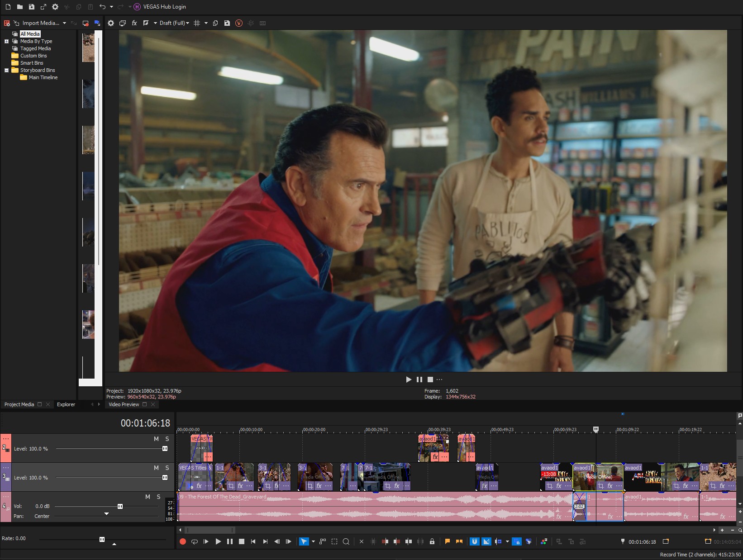Toggle Enable Snapping magnet
The image size is (743, 560).
[x=475, y=541]
